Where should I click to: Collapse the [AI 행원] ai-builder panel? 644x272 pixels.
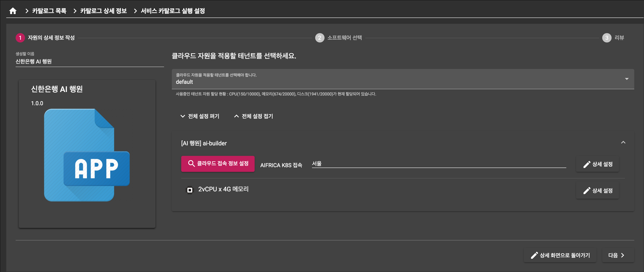click(623, 142)
